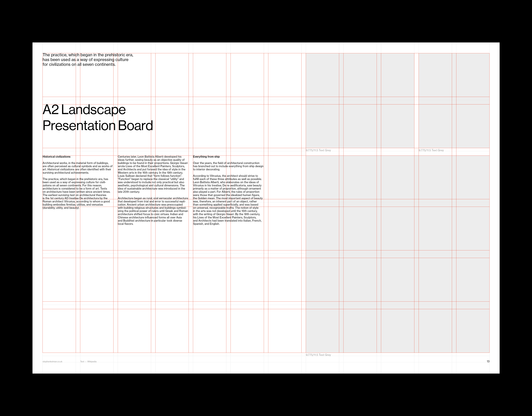Image resolution: width=532 pixels, height=416 pixels.
Task: Click the stephenkelman.co.uk footer link
Action: coord(52,361)
